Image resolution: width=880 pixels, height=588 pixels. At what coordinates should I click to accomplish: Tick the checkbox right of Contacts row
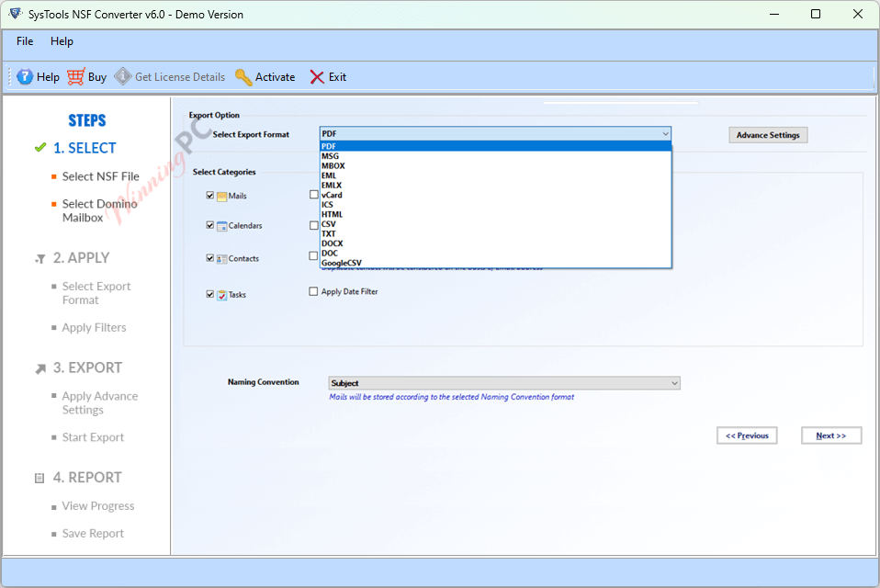point(313,255)
